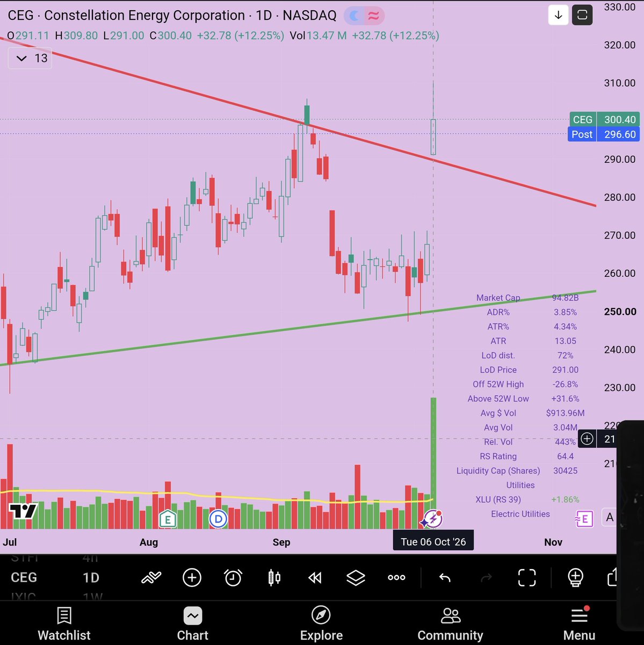Open layout layers icon in toolbar
Viewport: 644px width, 645px height.
(356, 578)
